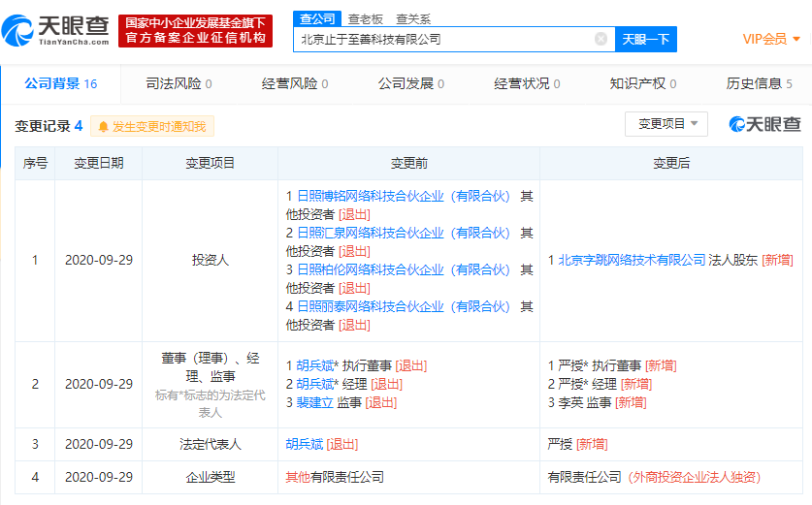Open the 公司发展 tab
Image resolution: width=812 pixels, height=505 pixels.
point(410,83)
